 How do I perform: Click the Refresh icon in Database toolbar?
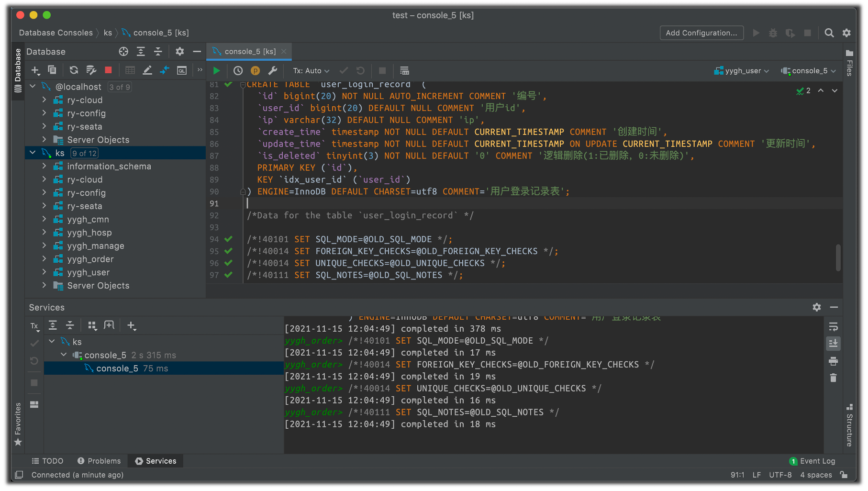[x=74, y=70]
